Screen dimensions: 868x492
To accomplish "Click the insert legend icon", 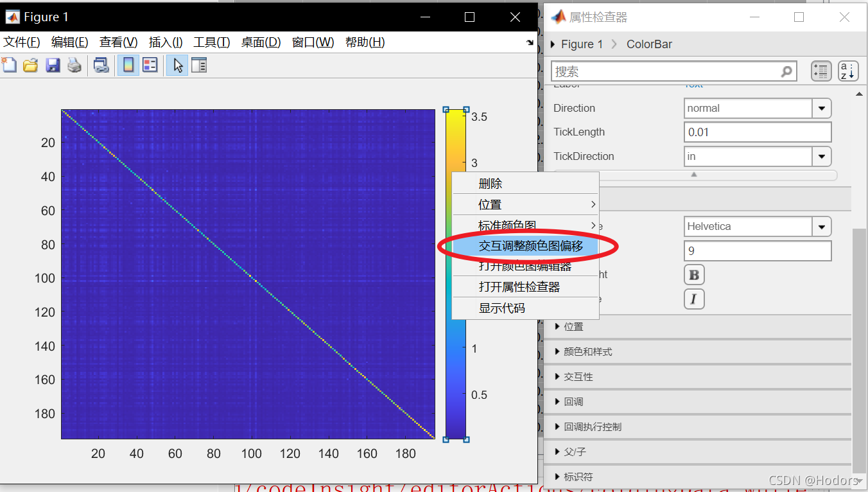I will click(150, 64).
